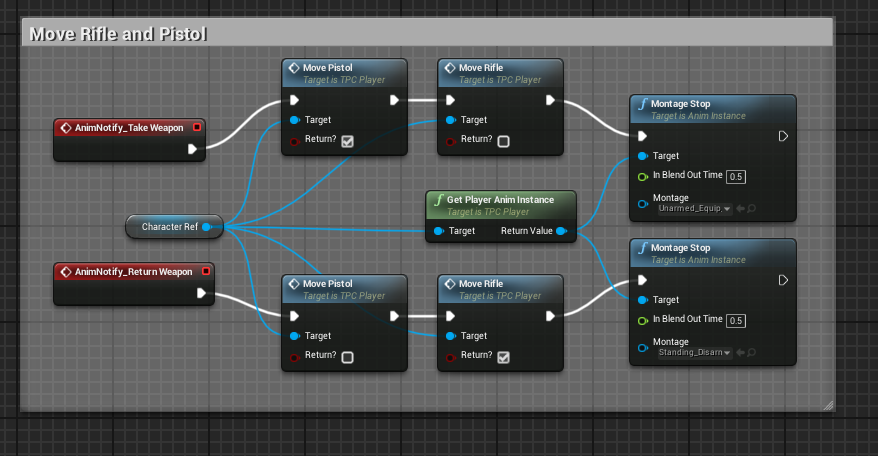878x456 pixels.
Task: Uncheck Return? on Move Pistol after Take Weapon
Action: pos(347,141)
